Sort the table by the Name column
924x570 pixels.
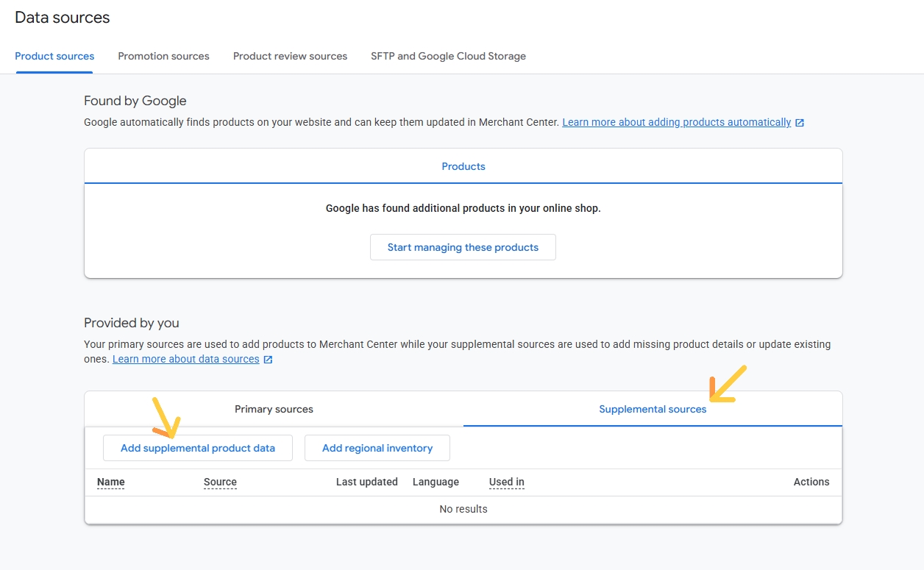110,482
